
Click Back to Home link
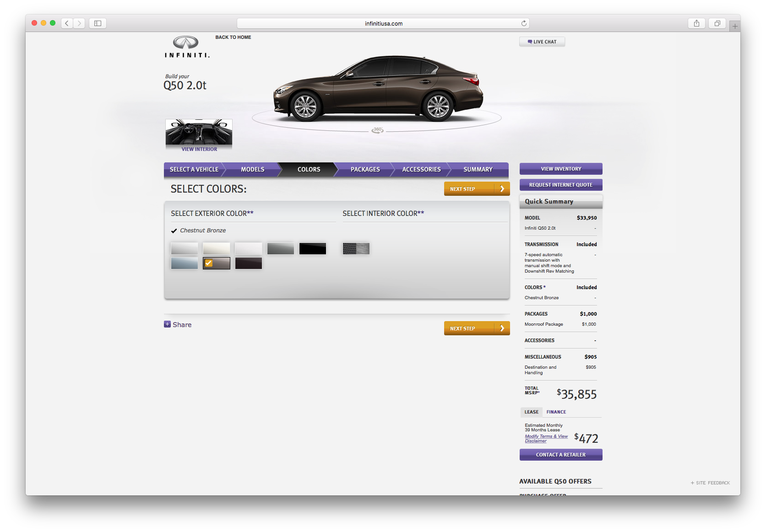[233, 38]
